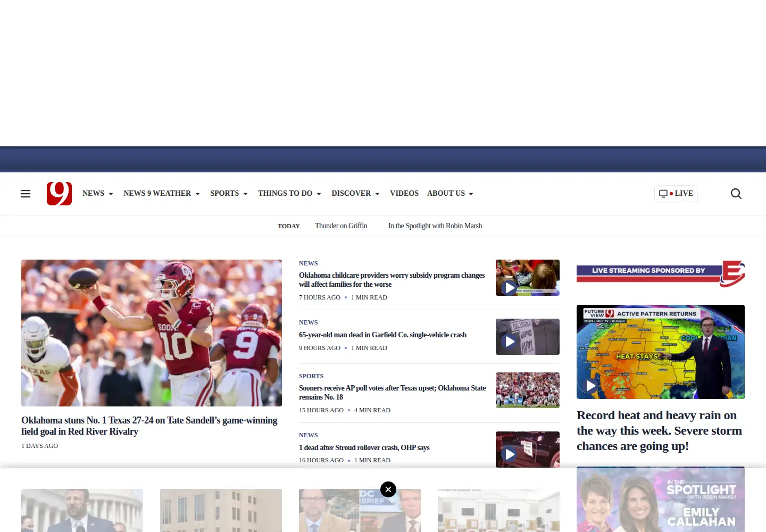Open the DC Brief story thumbnail

pos(360,511)
